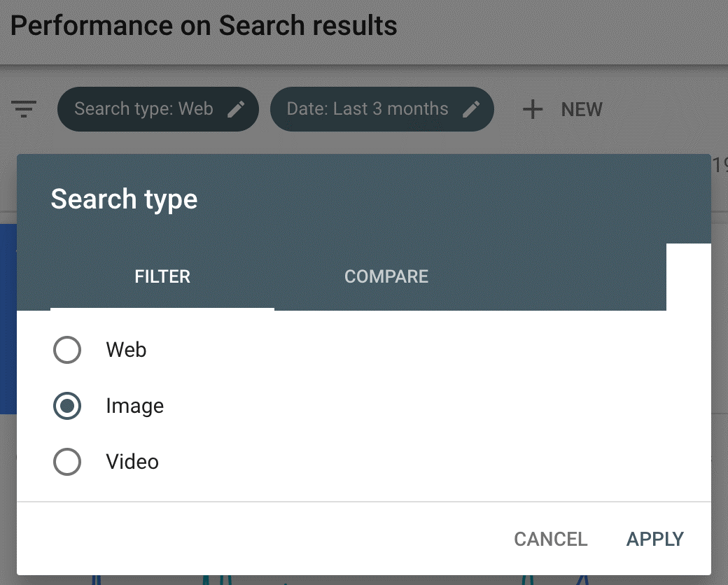Click the NEW filter label
This screenshot has width=728, height=585.
[582, 110]
